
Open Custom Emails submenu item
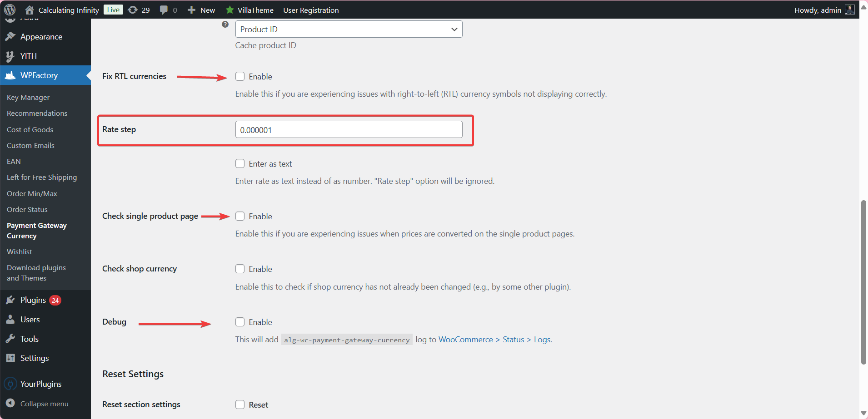click(30, 145)
